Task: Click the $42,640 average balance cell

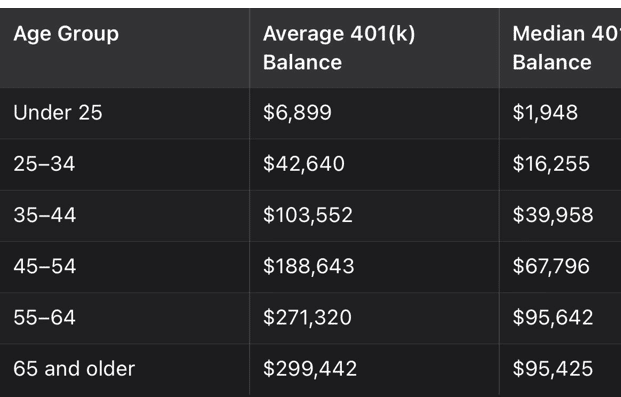Action: tap(304, 164)
